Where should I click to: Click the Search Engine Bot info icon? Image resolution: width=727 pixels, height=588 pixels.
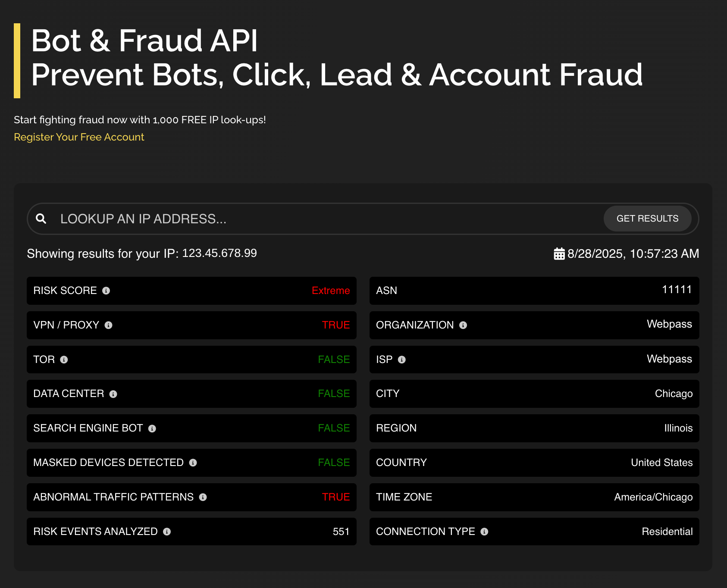152,428
